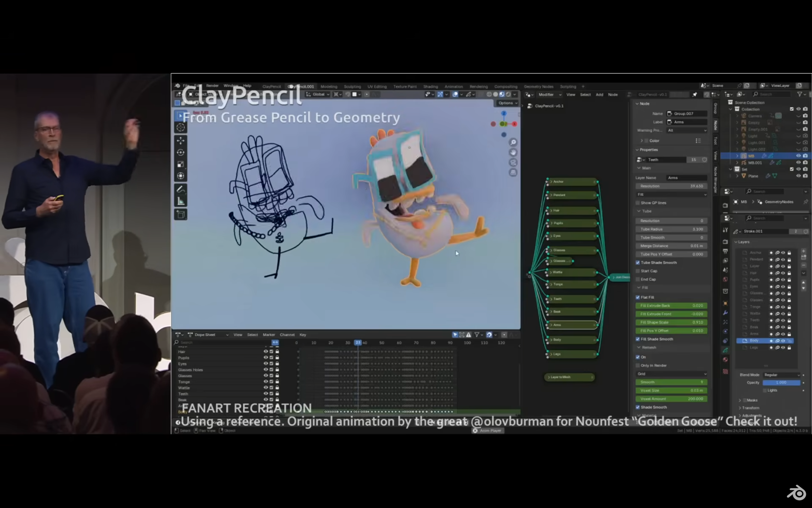Select the Select Box tool in viewport toolbar

(181, 116)
